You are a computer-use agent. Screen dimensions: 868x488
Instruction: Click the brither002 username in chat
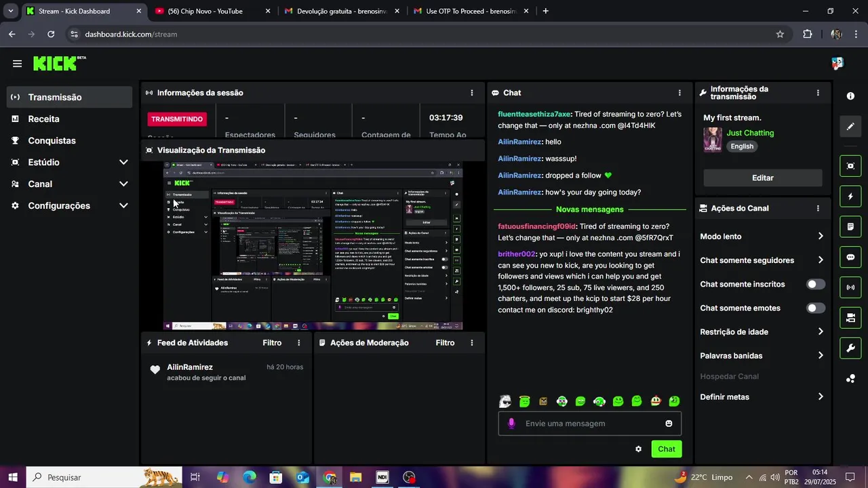click(517, 254)
